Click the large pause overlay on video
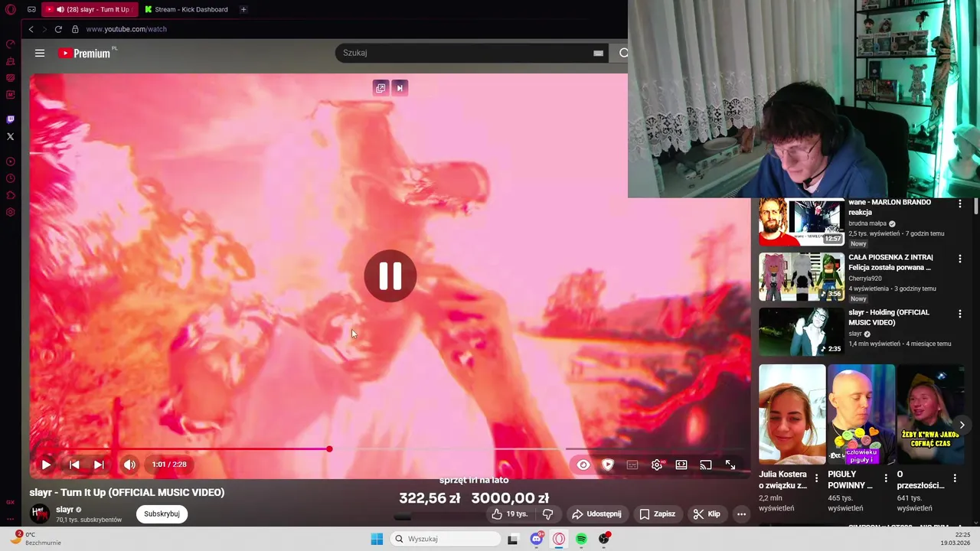Screen dimensions: 980x551 coord(390,276)
